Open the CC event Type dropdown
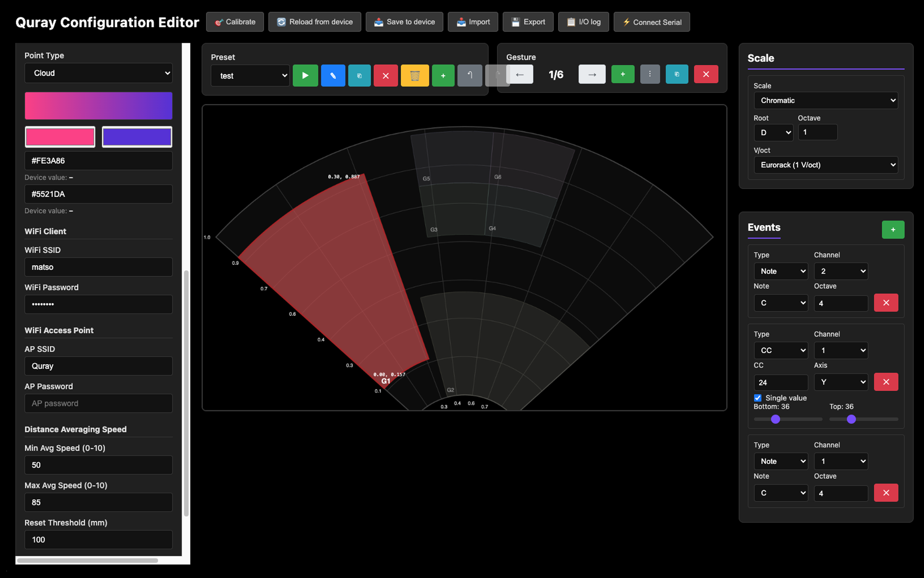Screen dimensions: 924x578 click(781, 350)
